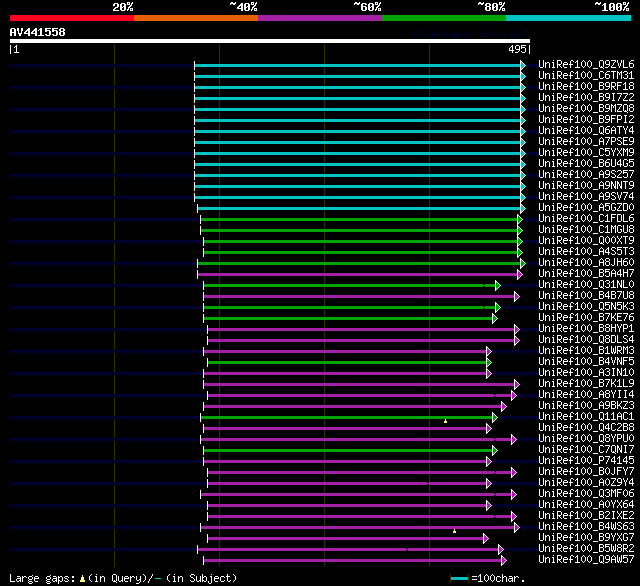Screen dimensions: 640x586
Task: Click yellow query gap marker on B4WS63 row
Action: pos(454,531)
